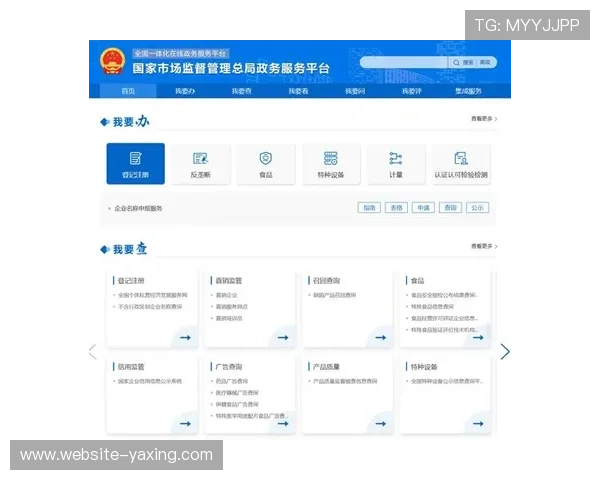600x480 pixels.
Task: Click the platform title 国家市场监督管理总局政务服务平台
Action: click(231, 68)
